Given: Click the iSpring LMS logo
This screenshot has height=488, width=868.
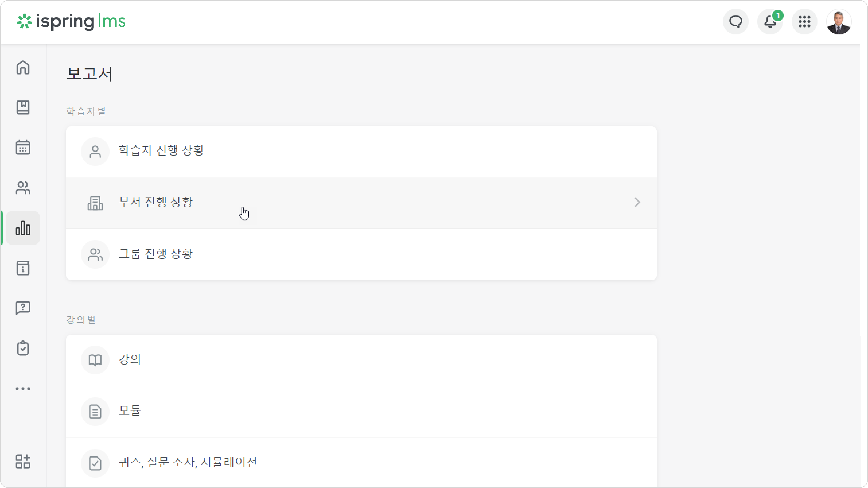Looking at the screenshot, I should 71,22.
